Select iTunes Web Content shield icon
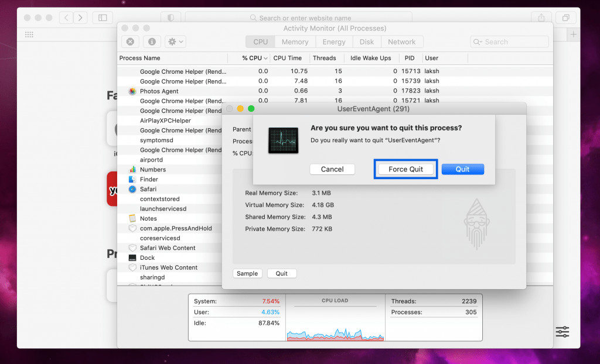This screenshot has width=600, height=364. tap(132, 267)
